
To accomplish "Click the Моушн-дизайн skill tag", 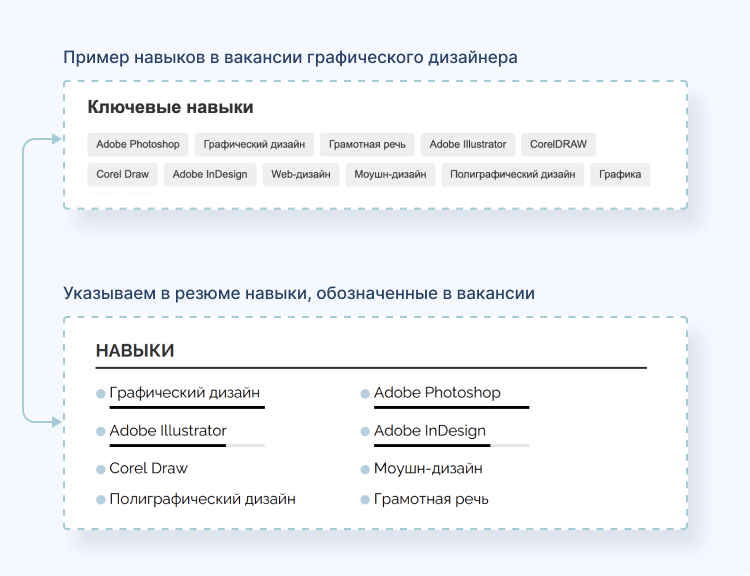I will [x=390, y=175].
